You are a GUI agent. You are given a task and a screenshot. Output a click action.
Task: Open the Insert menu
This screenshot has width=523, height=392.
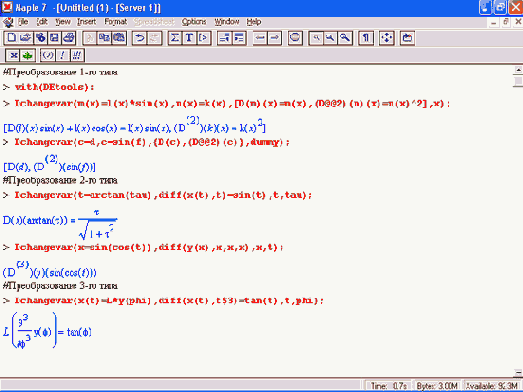[x=86, y=22]
